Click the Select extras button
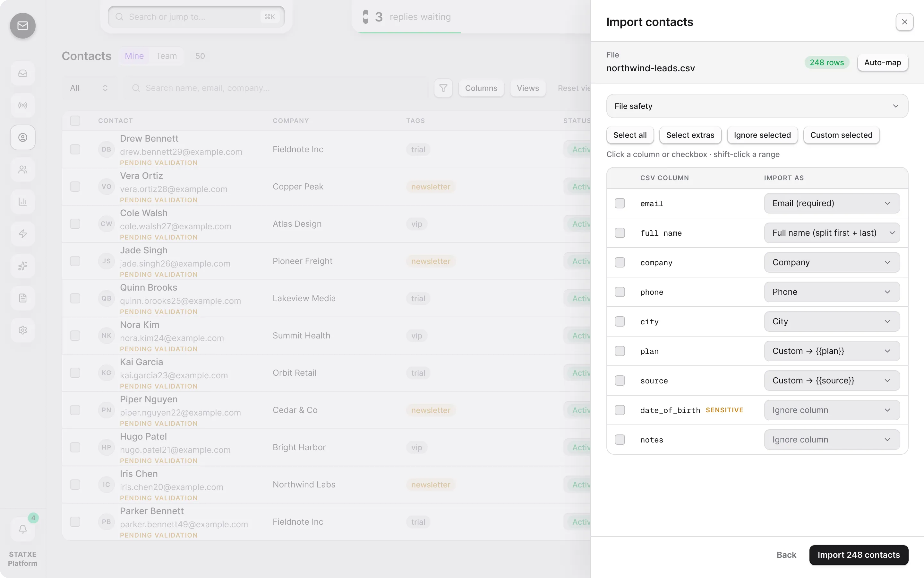This screenshot has height=578, width=924. click(690, 135)
